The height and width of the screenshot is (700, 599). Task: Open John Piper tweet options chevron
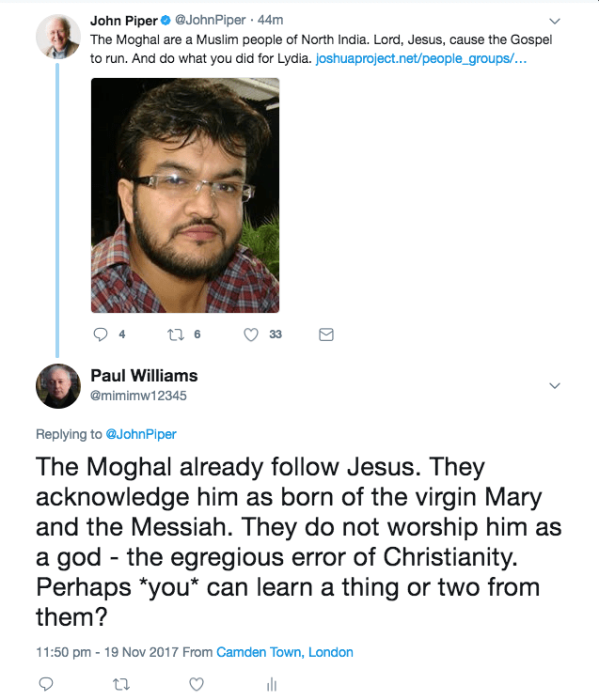(x=555, y=21)
